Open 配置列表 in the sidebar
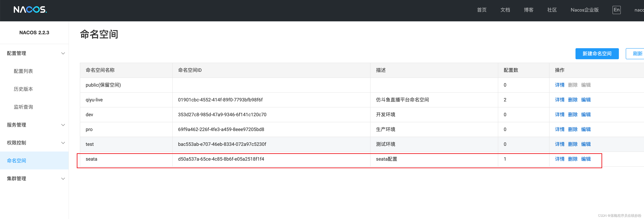 [x=23, y=71]
